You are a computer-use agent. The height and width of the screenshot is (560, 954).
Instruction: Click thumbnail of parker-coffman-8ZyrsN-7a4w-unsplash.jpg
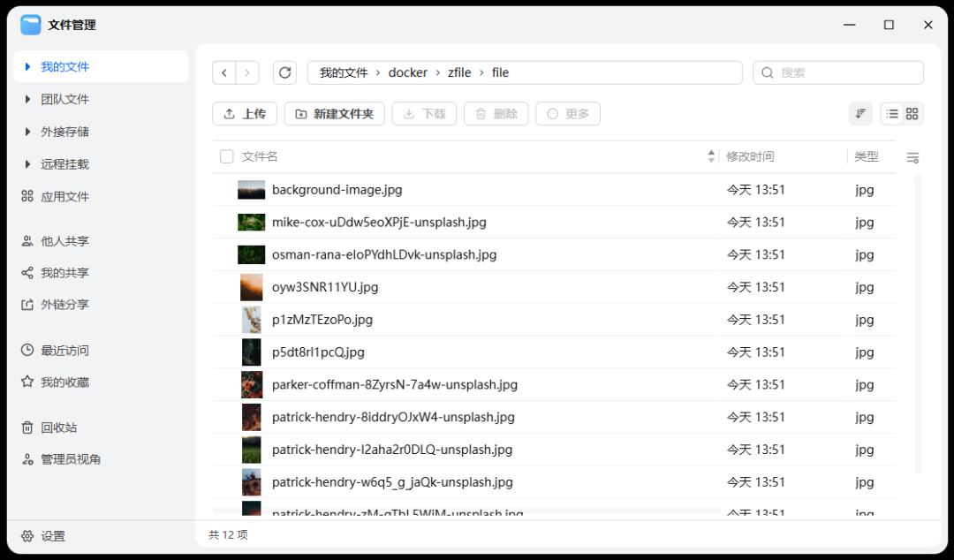click(251, 385)
